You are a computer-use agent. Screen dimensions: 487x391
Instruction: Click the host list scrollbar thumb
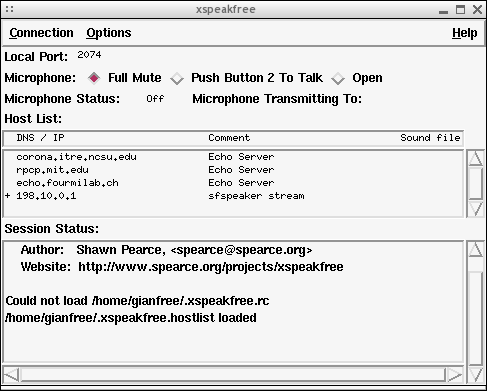coord(475,184)
